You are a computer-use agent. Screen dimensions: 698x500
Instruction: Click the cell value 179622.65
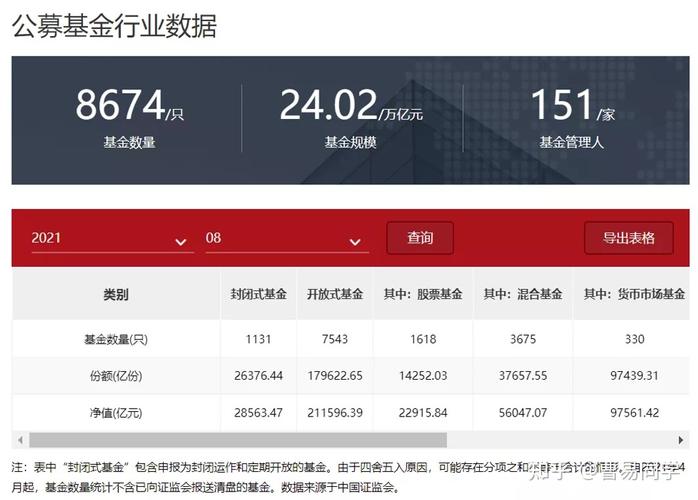coord(335,376)
